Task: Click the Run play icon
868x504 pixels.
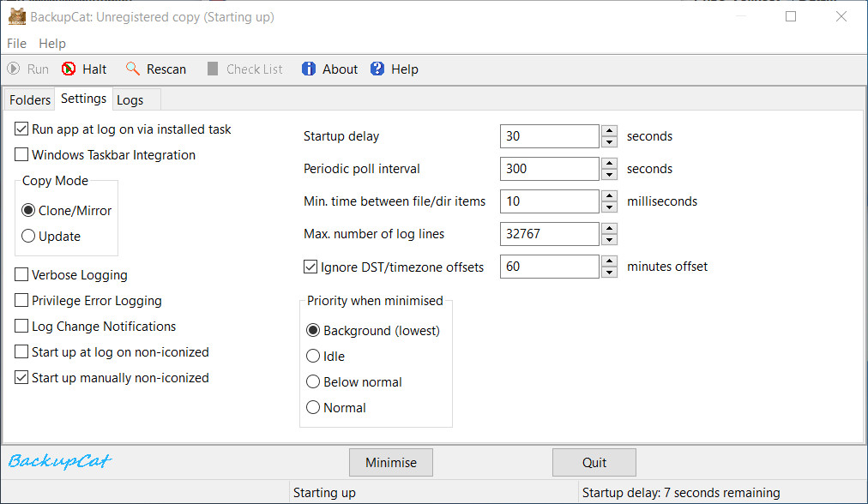Action: click(x=13, y=69)
